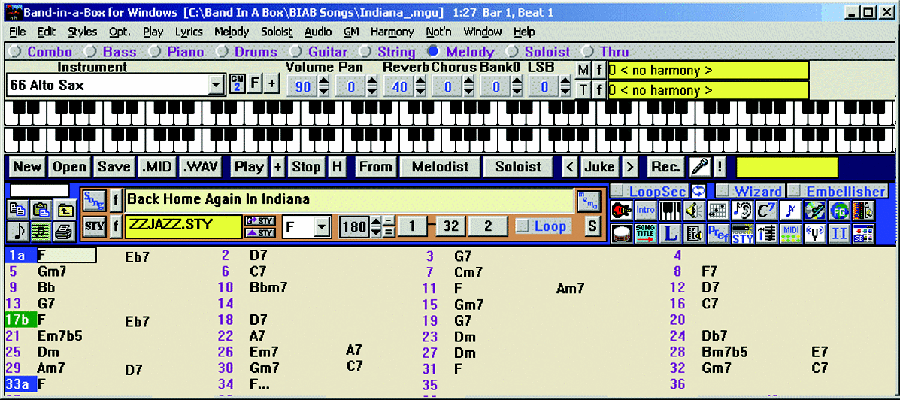
Task: Click the Melodist button
Action: click(x=439, y=167)
